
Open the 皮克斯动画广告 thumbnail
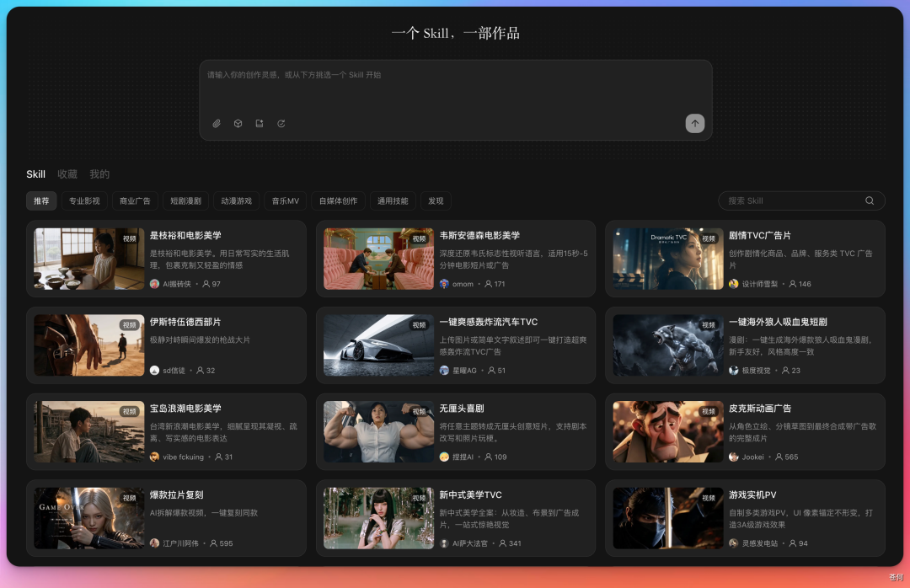coord(668,432)
